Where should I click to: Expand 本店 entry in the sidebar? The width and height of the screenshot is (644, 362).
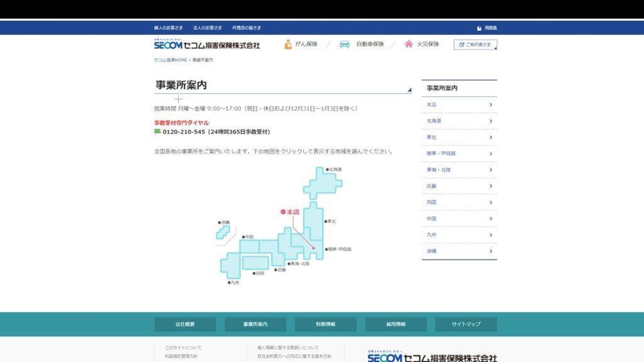click(x=459, y=105)
